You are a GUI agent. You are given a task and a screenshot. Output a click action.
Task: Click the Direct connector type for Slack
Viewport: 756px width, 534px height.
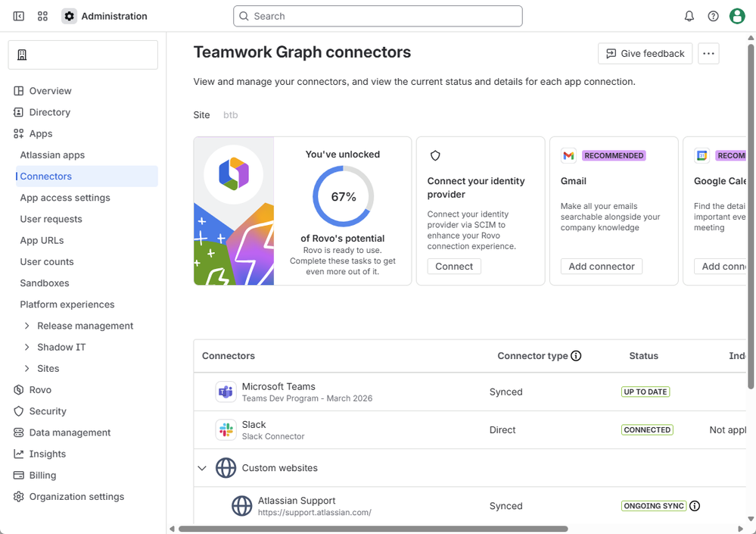pos(502,429)
